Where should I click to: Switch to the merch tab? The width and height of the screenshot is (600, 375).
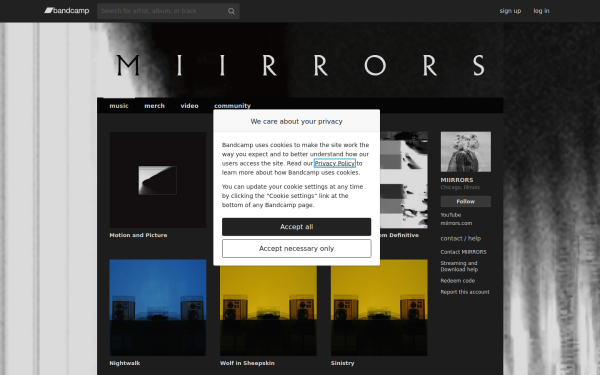(154, 106)
